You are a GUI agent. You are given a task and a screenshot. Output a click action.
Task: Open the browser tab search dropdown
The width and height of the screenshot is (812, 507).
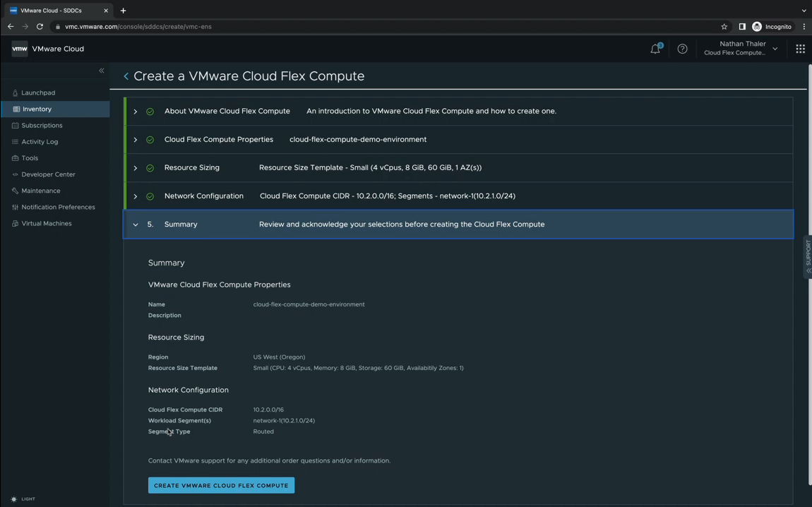click(804, 11)
